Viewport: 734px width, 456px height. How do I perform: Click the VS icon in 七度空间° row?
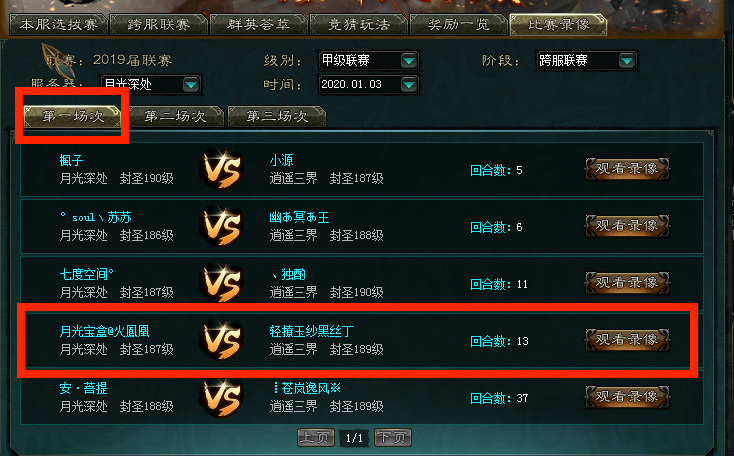pos(222,284)
